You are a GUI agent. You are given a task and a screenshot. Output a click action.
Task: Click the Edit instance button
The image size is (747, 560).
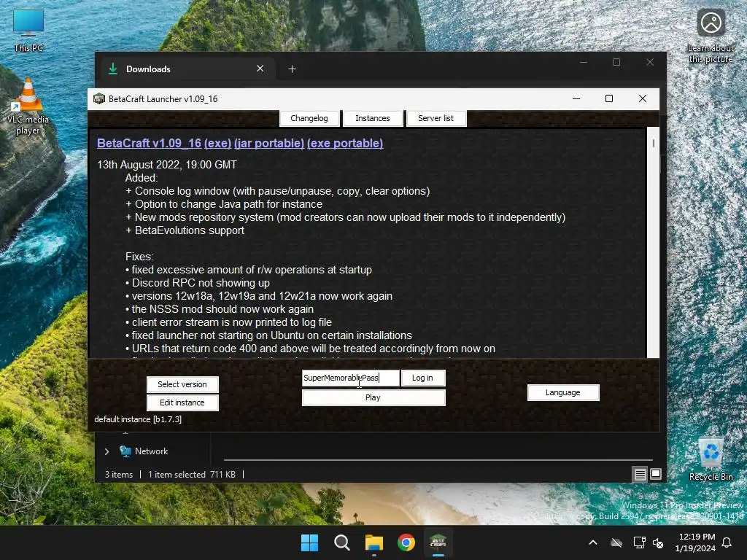182,402
